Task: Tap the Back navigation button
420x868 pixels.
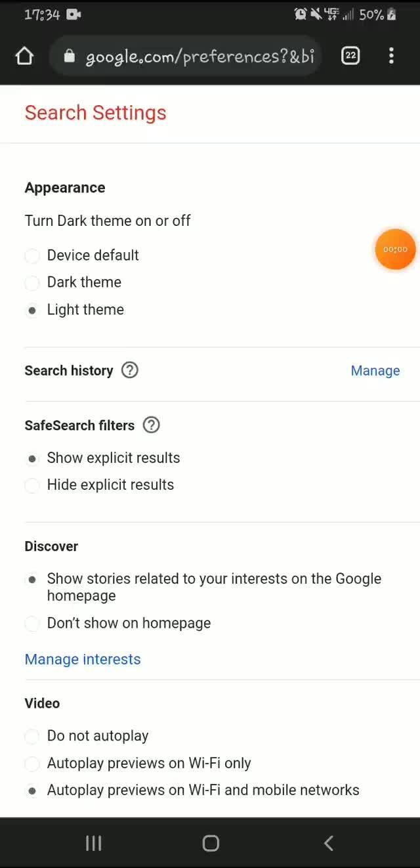Action: pos(327,843)
